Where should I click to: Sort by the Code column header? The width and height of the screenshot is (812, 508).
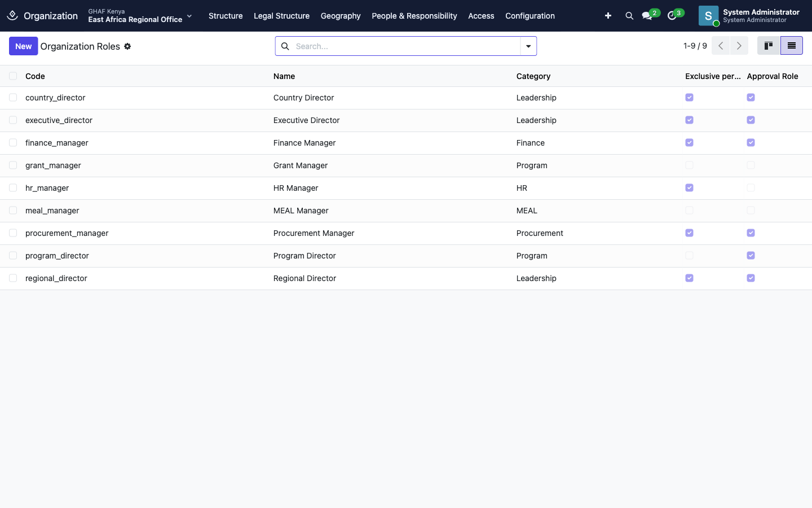tap(35, 76)
